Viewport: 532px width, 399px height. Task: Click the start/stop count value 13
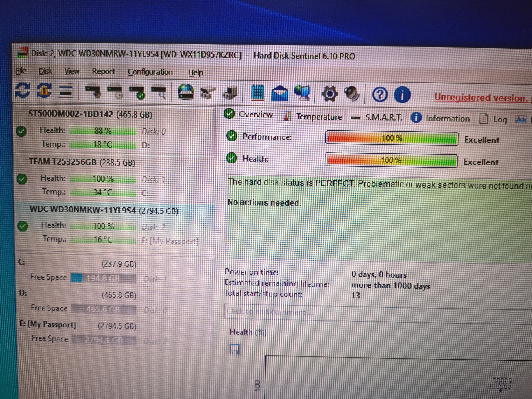[355, 295]
